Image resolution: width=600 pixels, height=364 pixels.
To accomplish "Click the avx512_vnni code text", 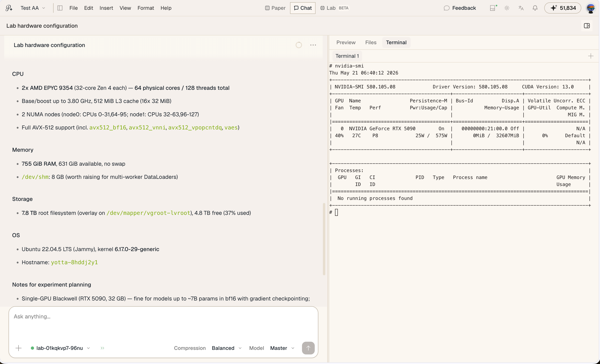I will pos(147,128).
